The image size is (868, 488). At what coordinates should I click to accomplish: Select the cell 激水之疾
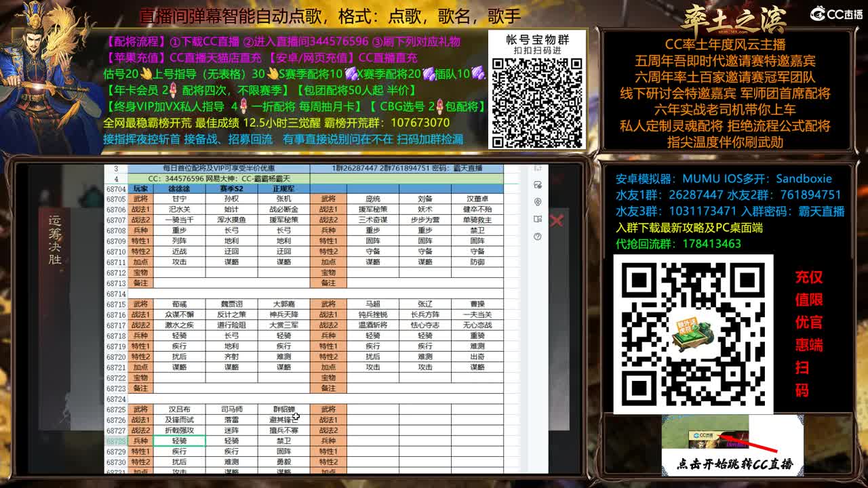click(179, 325)
